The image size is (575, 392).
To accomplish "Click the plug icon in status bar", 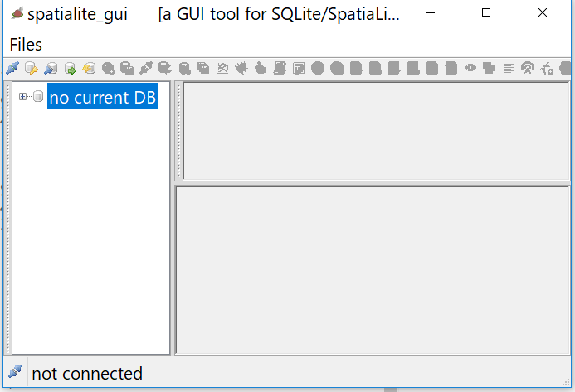I will click(x=15, y=372).
